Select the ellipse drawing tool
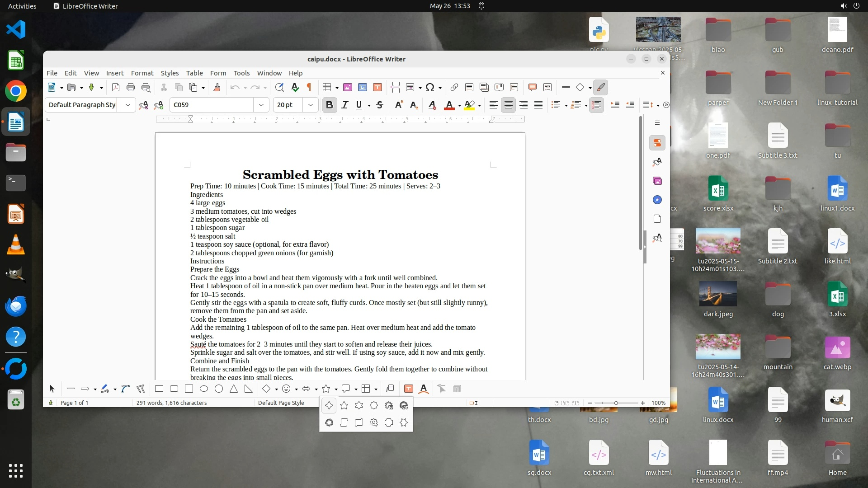This screenshot has height=488, width=868. 204,389
